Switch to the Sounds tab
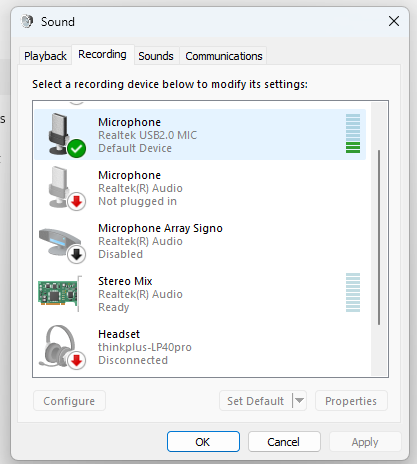Viewport: 417px width, 464px height. [x=156, y=56]
